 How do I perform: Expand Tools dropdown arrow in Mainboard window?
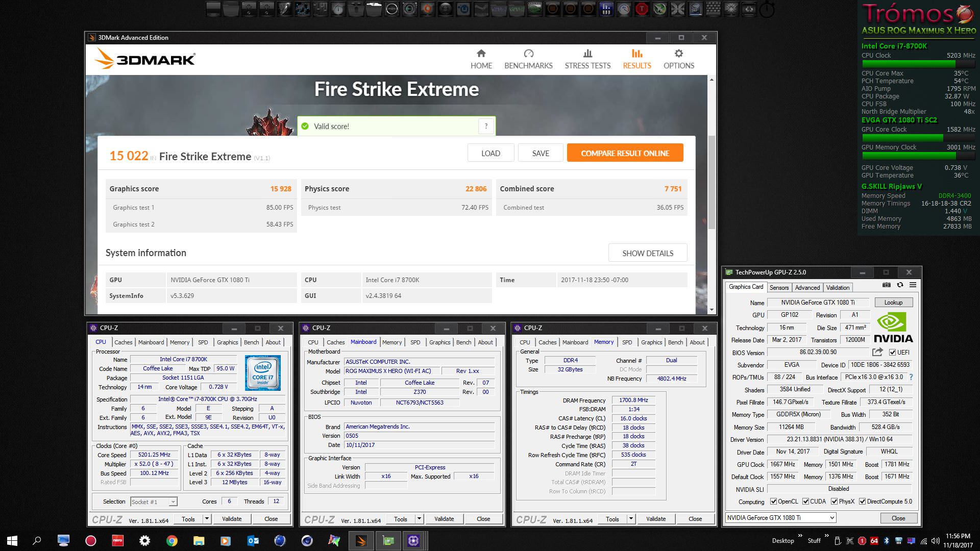(x=419, y=519)
